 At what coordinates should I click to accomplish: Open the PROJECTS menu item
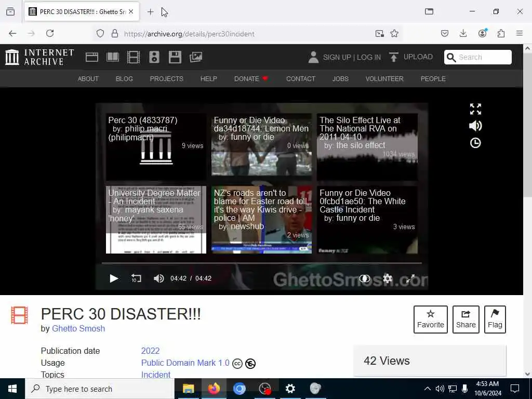[x=167, y=79]
